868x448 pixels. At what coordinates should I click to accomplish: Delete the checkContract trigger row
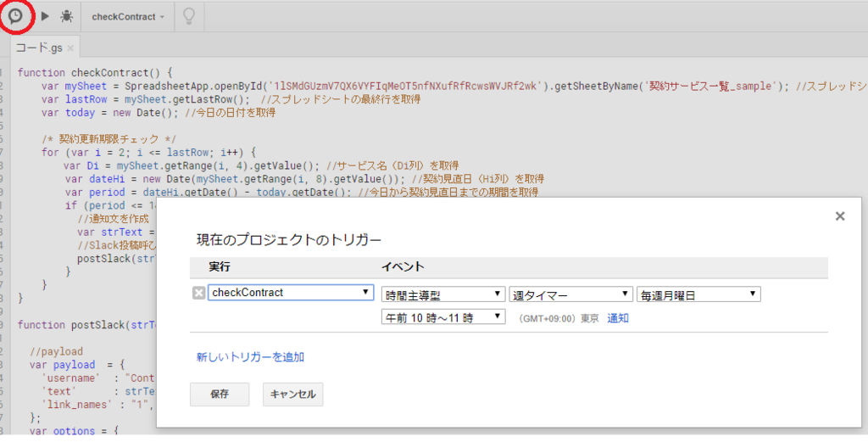(x=198, y=293)
